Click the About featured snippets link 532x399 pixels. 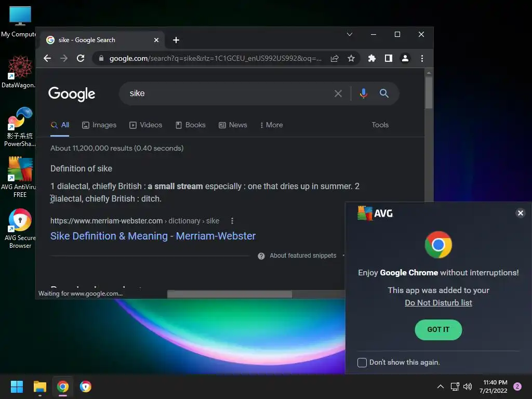click(303, 256)
